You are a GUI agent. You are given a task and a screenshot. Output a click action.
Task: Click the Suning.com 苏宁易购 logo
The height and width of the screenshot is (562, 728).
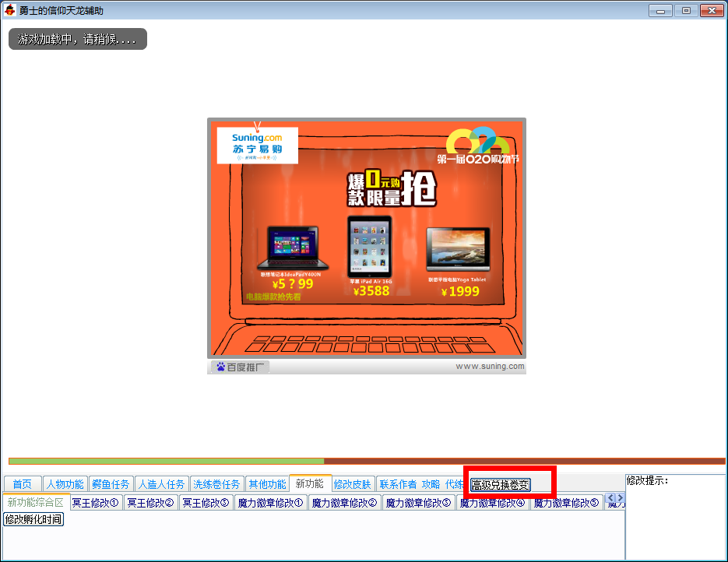(x=257, y=146)
